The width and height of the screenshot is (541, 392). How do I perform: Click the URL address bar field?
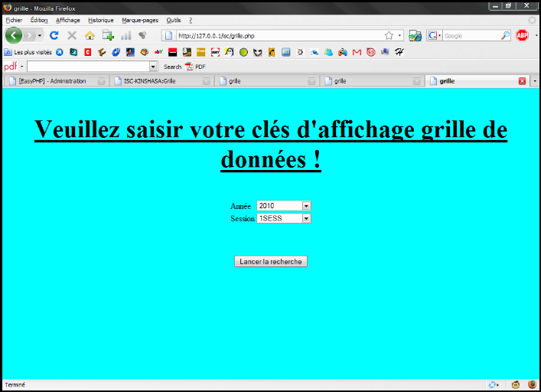[275, 35]
